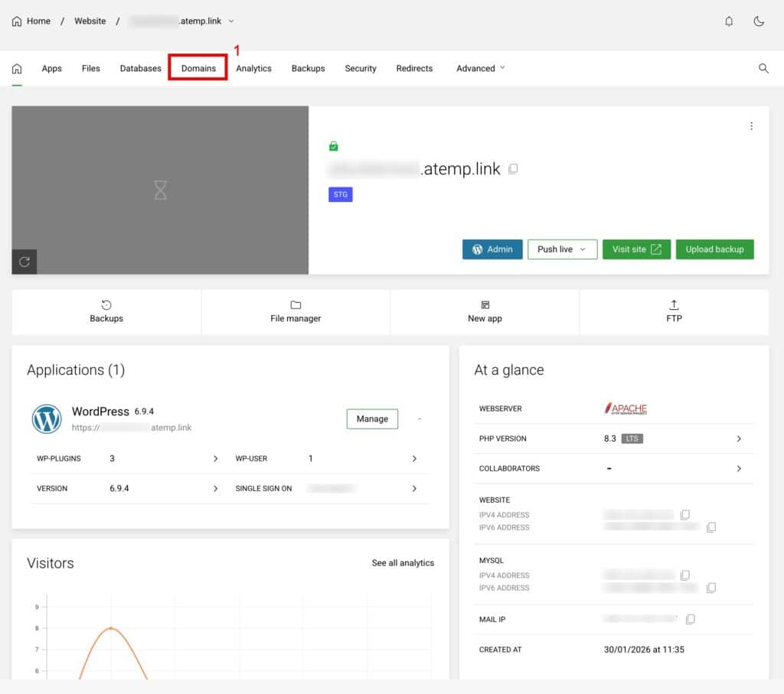Screen dimensions: 784x694
Task: Open the notifications bell
Action: 729,21
